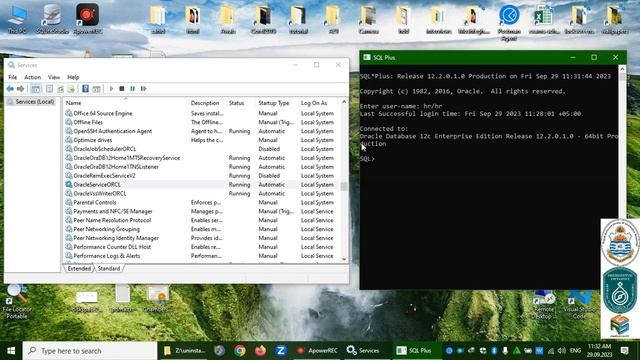Image resolution: width=640 pixels, height=360 pixels.
Task: Switch to Services taskbar button
Action: pyautogui.click(x=363, y=351)
